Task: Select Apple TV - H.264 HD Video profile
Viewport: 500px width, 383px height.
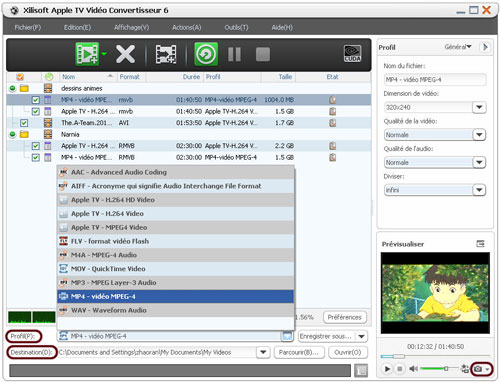Action: 176,200
